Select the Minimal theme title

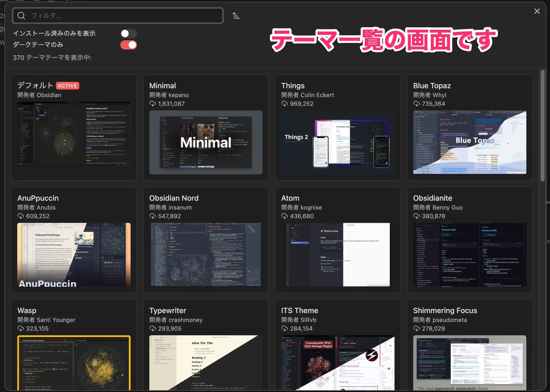point(163,86)
